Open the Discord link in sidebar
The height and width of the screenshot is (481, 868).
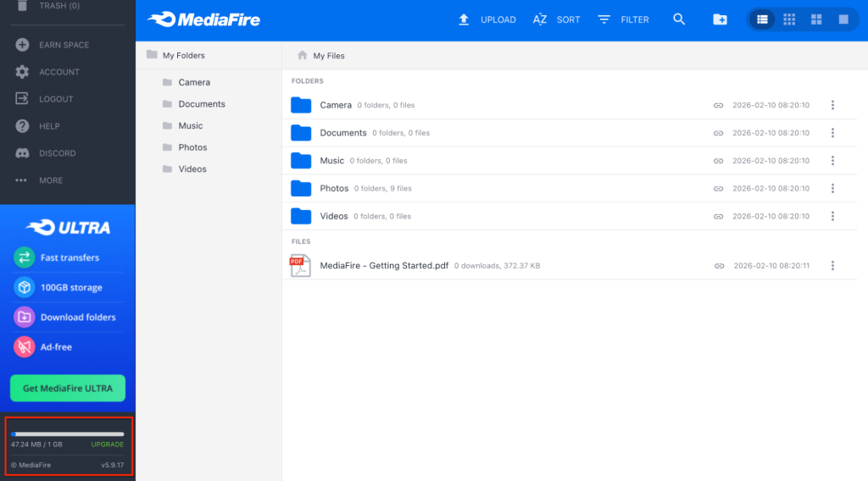pyautogui.click(x=57, y=153)
